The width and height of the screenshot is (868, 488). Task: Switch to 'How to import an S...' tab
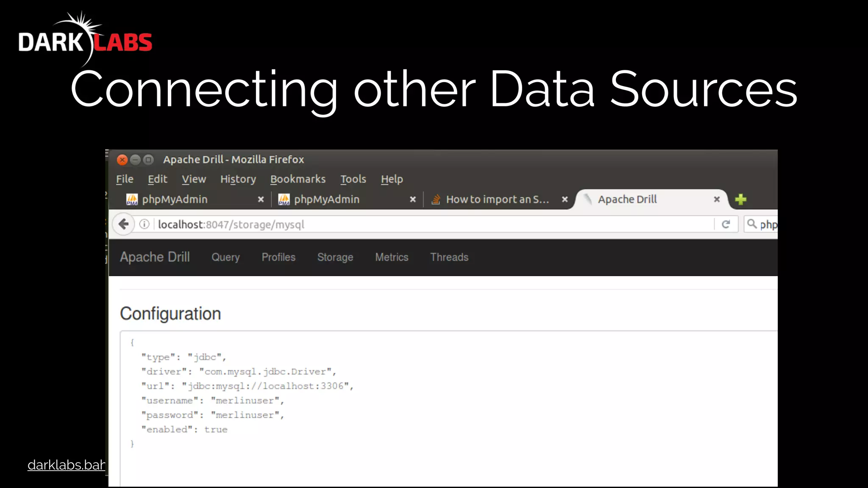coord(499,199)
